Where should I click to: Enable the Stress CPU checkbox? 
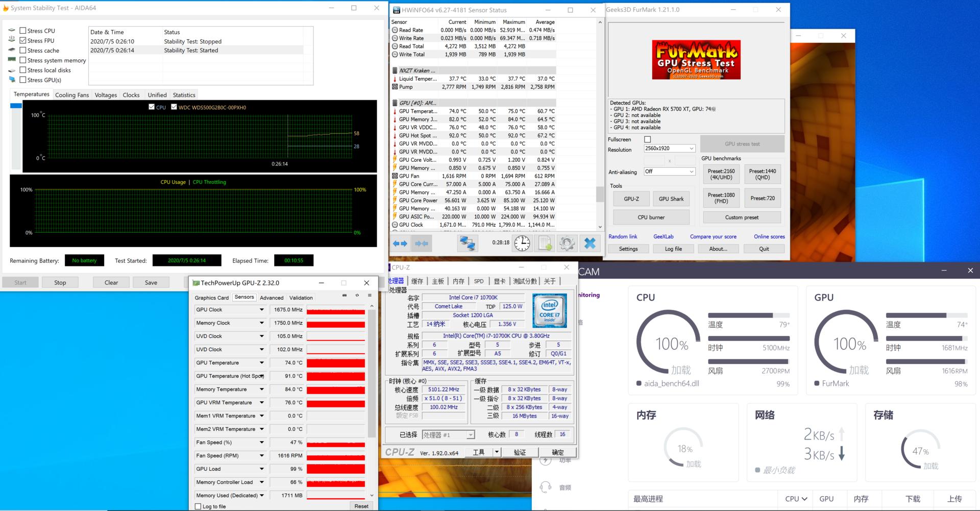pos(23,31)
